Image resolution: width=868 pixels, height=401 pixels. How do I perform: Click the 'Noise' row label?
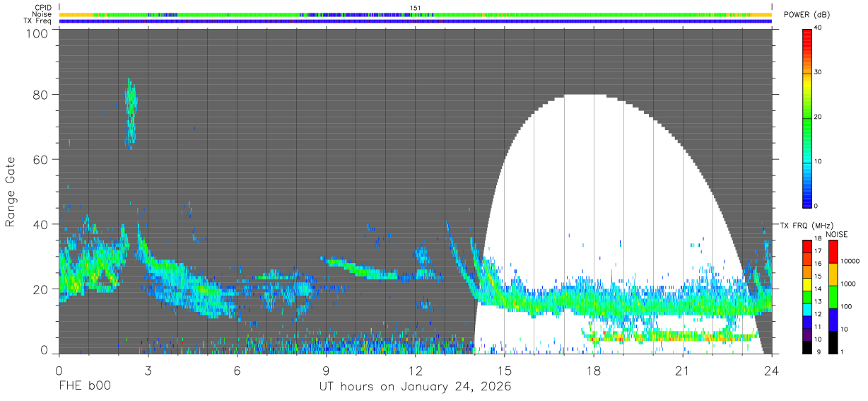42,14
